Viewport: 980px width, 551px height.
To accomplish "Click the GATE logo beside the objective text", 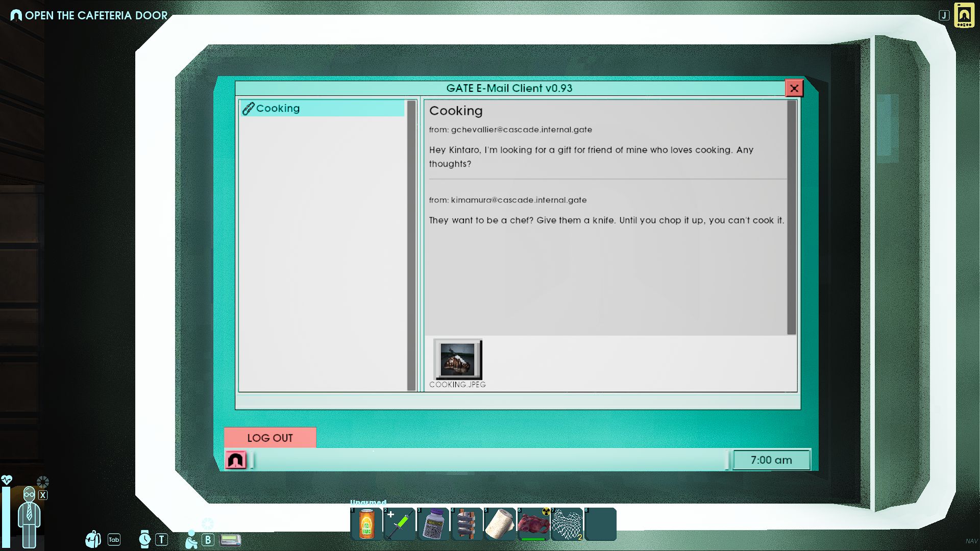I will pos(16,15).
